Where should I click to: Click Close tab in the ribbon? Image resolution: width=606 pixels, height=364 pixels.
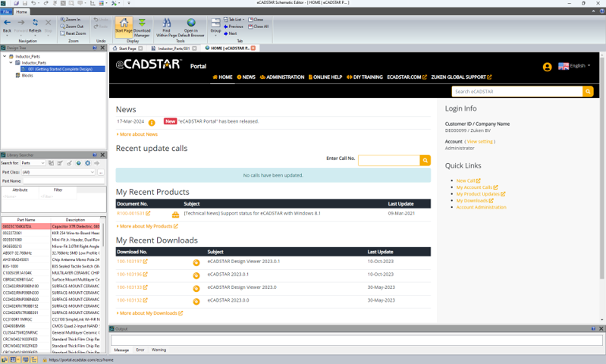tap(256, 19)
